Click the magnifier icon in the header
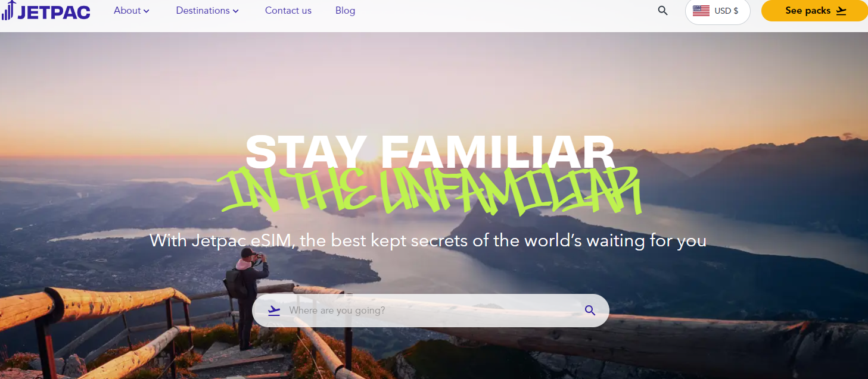 662,11
